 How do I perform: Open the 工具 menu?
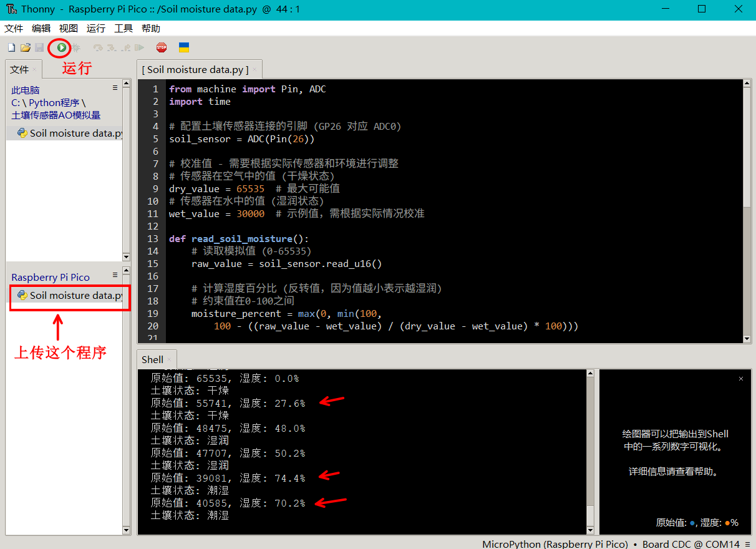124,29
